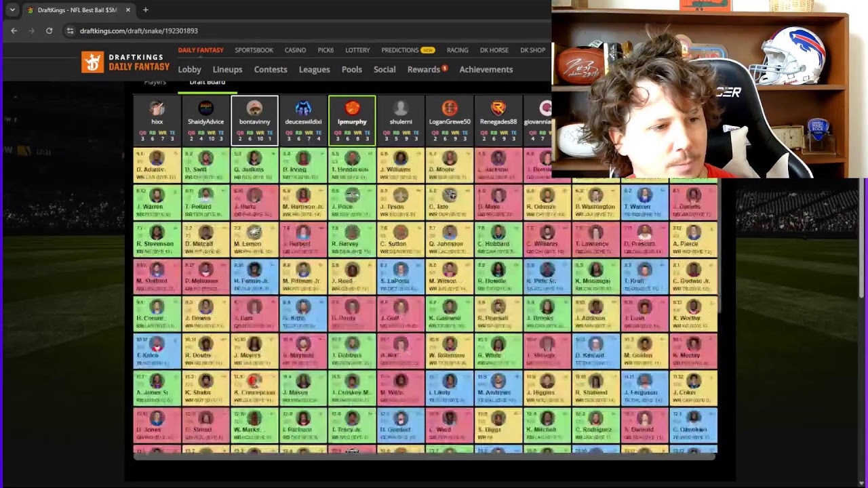Click the draft board horizontal scrollbar
868x488 pixels.
(x=425, y=457)
